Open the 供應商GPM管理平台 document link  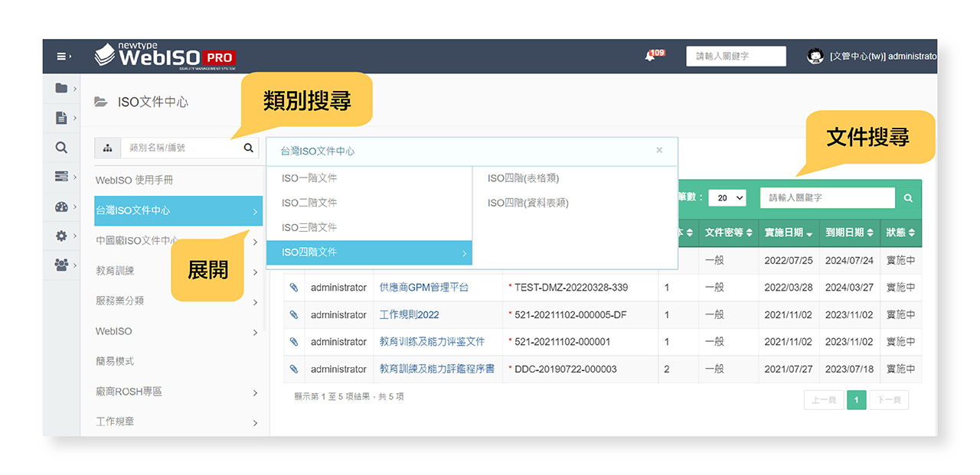click(423, 288)
